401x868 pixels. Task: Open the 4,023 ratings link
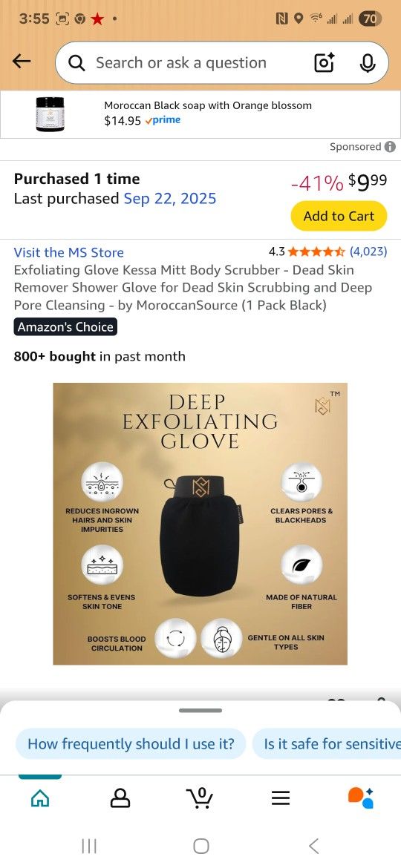[x=368, y=251]
